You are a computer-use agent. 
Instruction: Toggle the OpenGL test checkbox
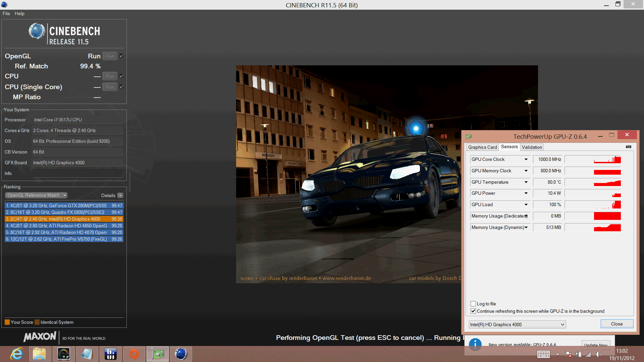point(121,56)
